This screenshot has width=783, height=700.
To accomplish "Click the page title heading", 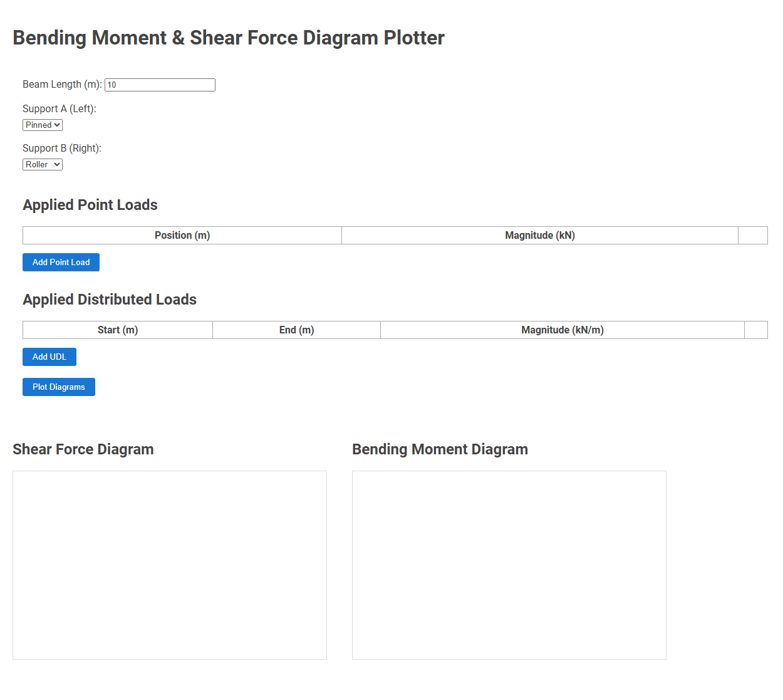I will point(228,38).
